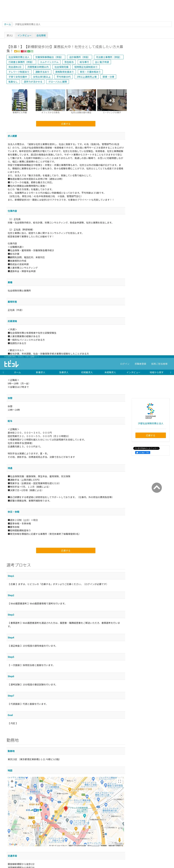Open 急募求人 in navigation bar
The image size is (174, 868).
(x=64, y=372)
